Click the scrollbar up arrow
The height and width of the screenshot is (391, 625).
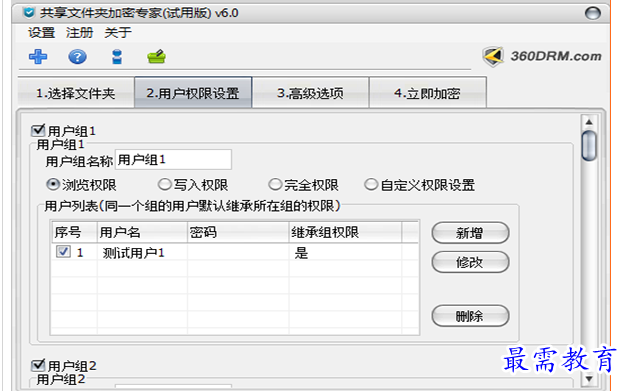589,122
